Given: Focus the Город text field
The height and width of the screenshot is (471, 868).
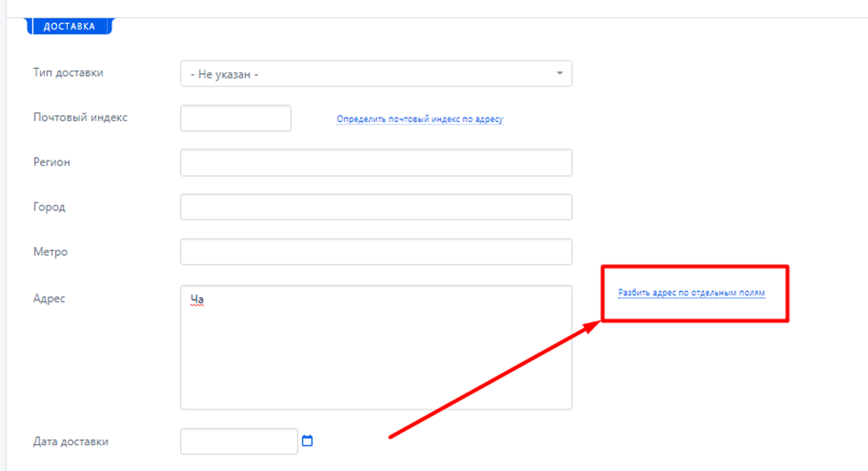Looking at the screenshot, I should [376, 207].
